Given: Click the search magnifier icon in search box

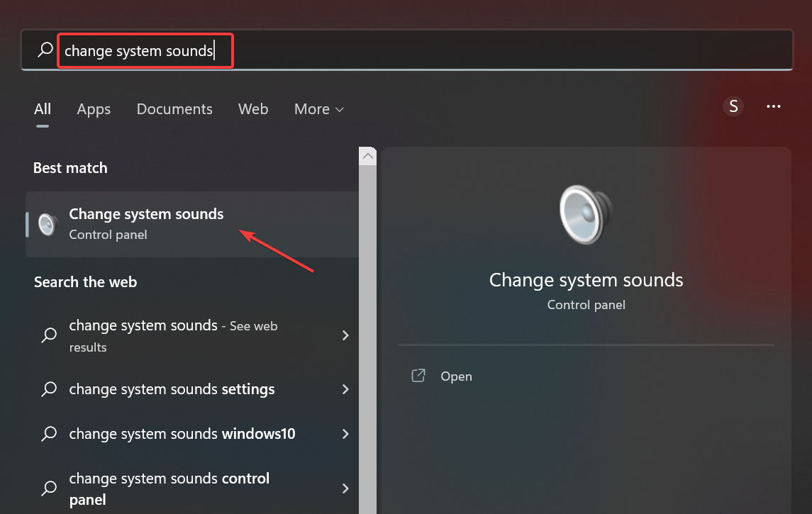Looking at the screenshot, I should click(45, 50).
